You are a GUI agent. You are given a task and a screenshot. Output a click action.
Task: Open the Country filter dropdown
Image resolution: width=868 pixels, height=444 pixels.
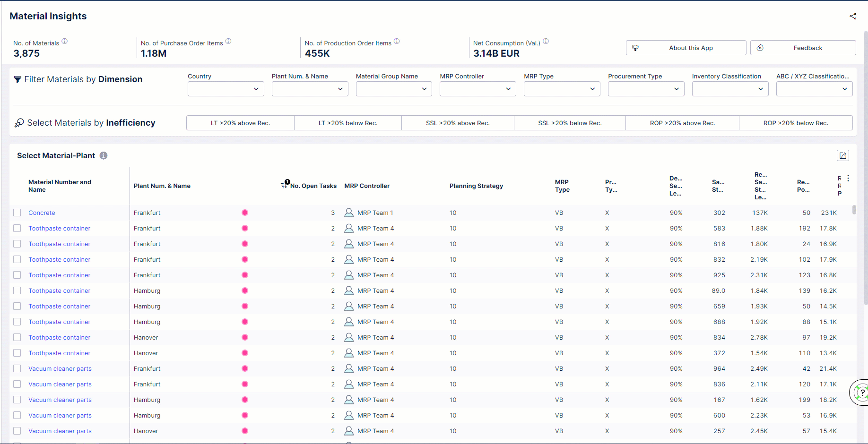pyautogui.click(x=226, y=89)
